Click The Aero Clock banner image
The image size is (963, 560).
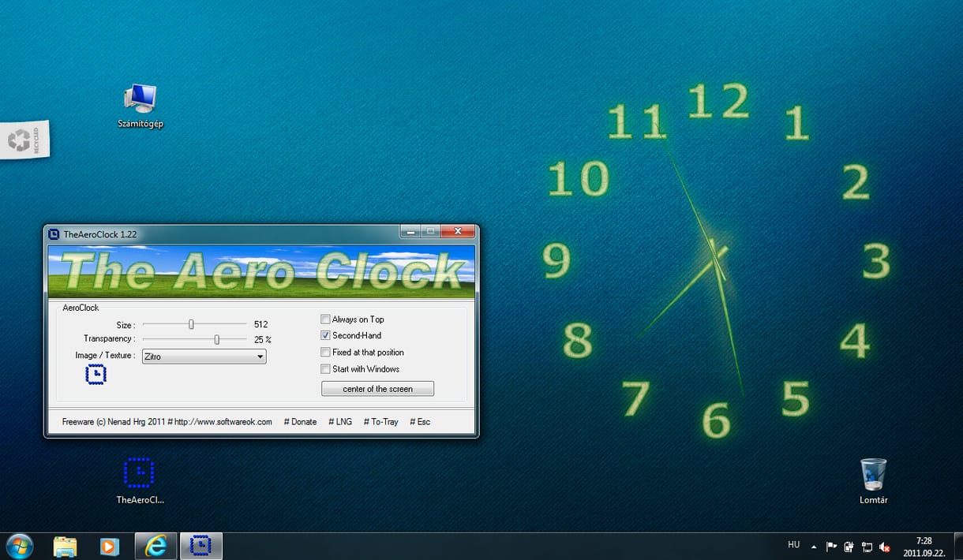(x=261, y=271)
